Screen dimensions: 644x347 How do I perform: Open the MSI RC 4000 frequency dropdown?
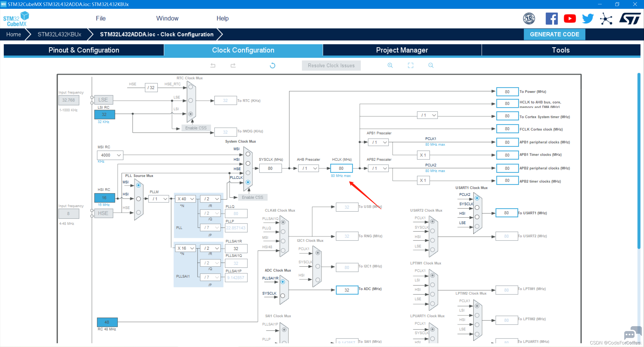[x=110, y=155]
